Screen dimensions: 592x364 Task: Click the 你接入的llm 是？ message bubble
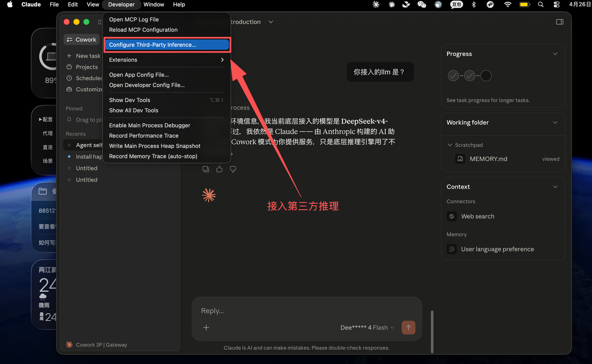click(380, 72)
